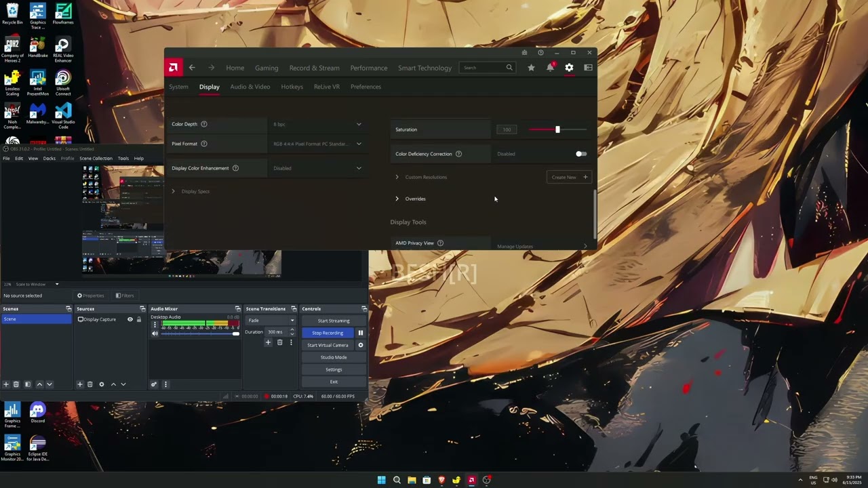868x488 pixels.
Task: Remove scene using OBS Scenes trash icon
Action: pyautogui.click(x=16, y=384)
